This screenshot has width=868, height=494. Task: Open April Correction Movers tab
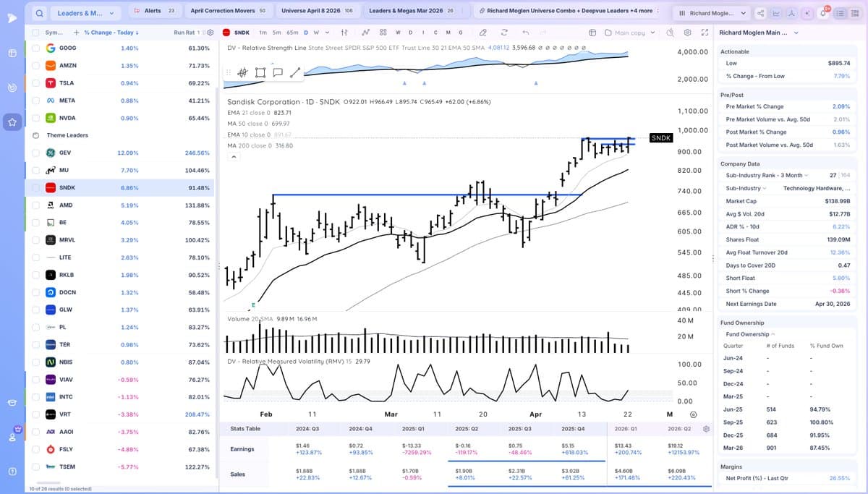click(x=228, y=11)
